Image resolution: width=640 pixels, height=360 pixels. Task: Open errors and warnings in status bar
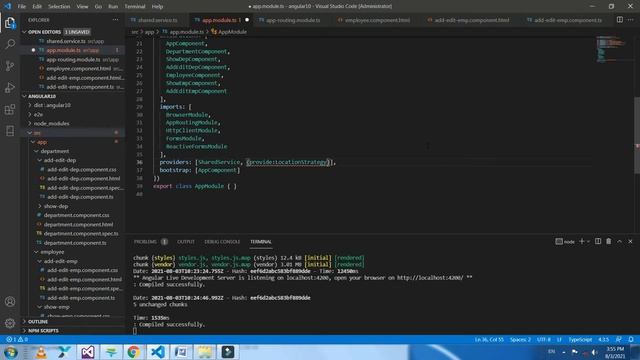point(17,339)
